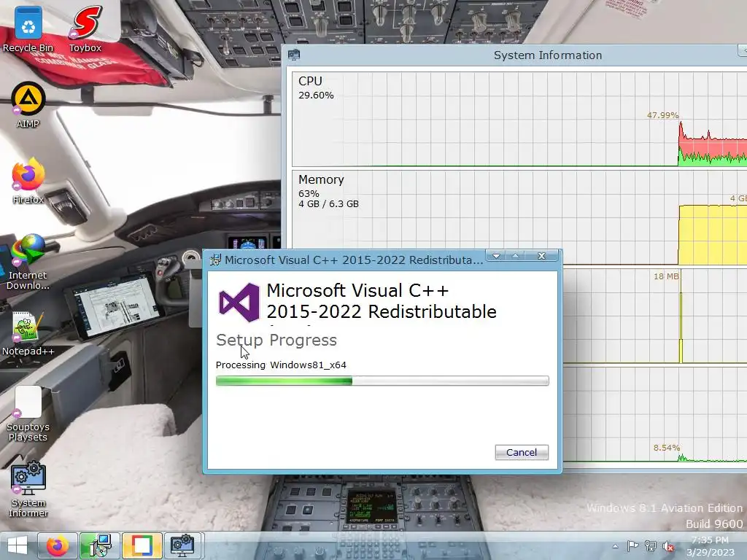The height and width of the screenshot is (560, 747).
Task: Cancel the Visual C++ setup
Action: (x=522, y=452)
